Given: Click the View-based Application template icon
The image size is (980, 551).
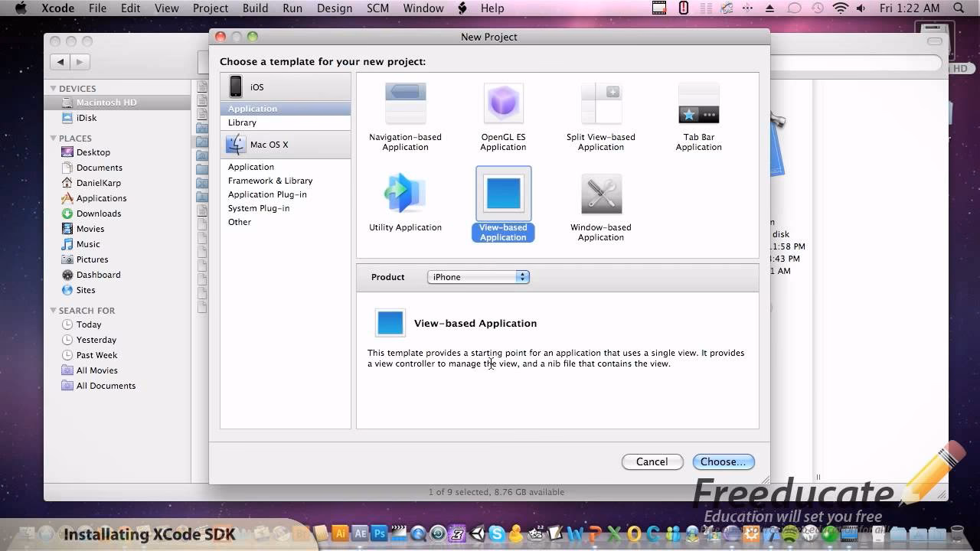Looking at the screenshot, I should [x=503, y=193].
